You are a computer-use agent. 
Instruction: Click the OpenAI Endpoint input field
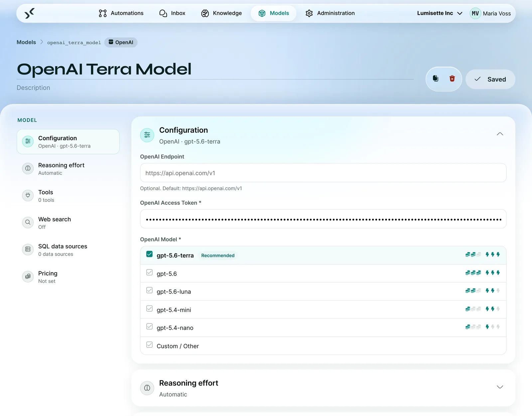coord(323,173)
